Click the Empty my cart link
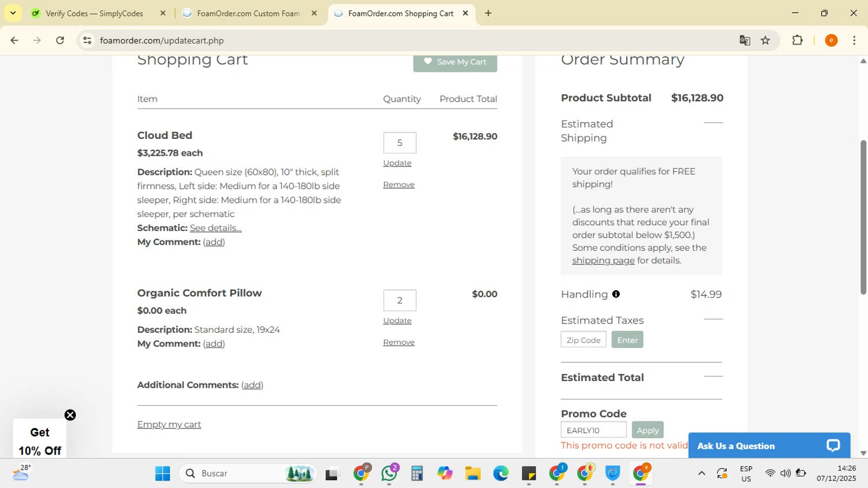The image size is (868, 488). [x=169, y=424]
